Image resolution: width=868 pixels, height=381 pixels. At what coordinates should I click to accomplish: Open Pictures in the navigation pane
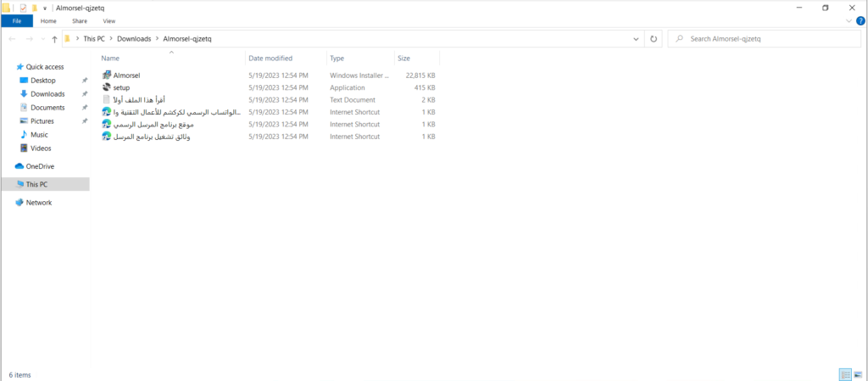tap(42, 121)
